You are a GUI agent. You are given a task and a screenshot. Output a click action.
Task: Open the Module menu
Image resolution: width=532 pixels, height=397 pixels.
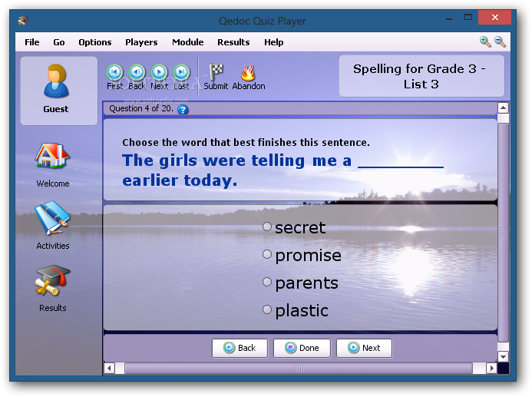188,42
